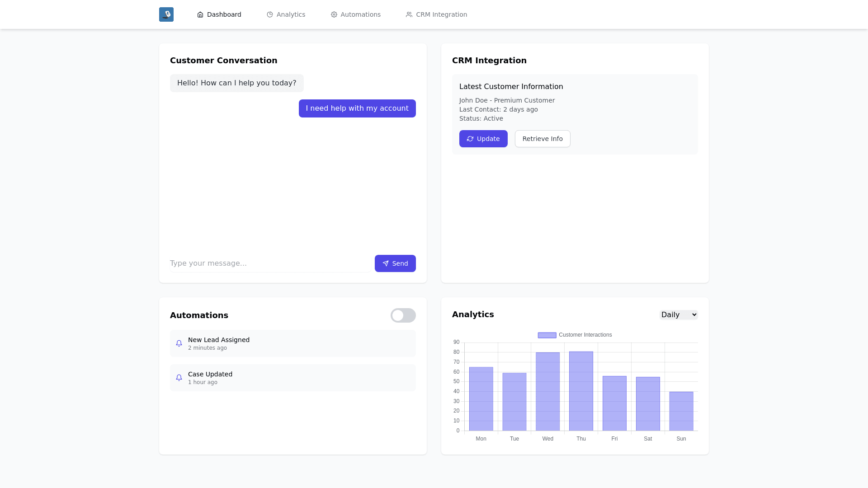This screenshot has height=488, width=868.
Task: Click the Retrieve Info button
Action: [x=542, y=139]
